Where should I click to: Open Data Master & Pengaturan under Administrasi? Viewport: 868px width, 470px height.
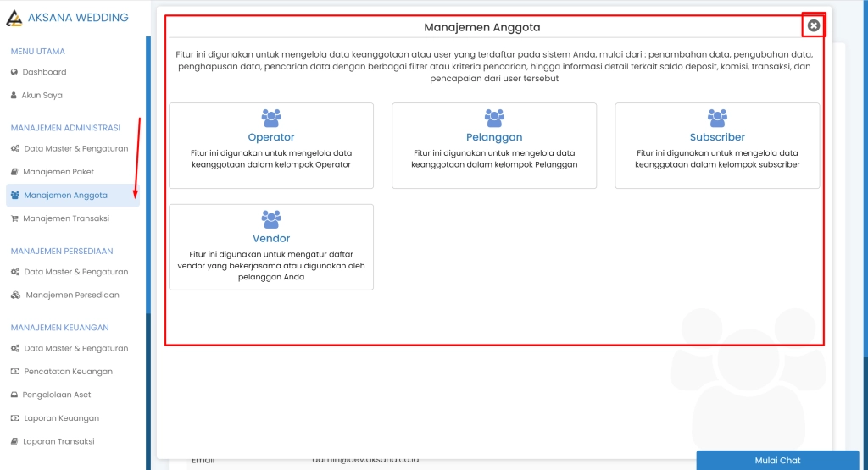coord(75,149)
